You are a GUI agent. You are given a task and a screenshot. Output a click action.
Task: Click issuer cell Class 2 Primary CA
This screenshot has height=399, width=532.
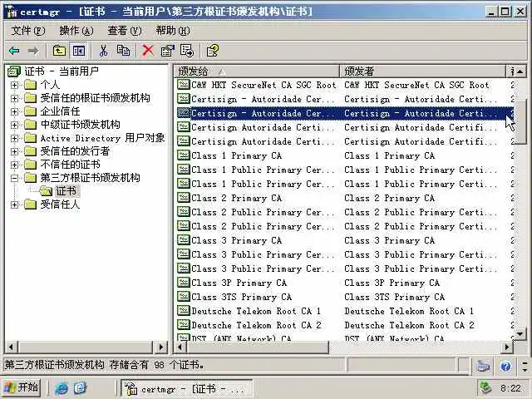point(390,198)
